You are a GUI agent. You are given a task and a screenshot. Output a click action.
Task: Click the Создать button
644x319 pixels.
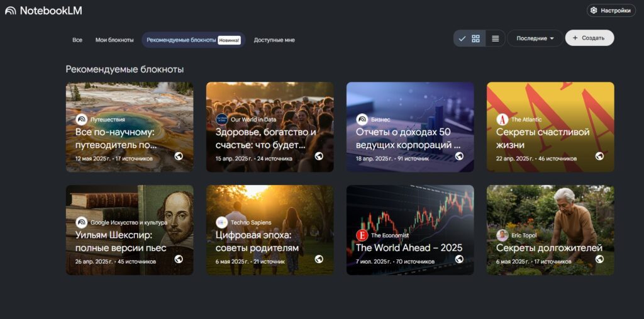(589, 38)
